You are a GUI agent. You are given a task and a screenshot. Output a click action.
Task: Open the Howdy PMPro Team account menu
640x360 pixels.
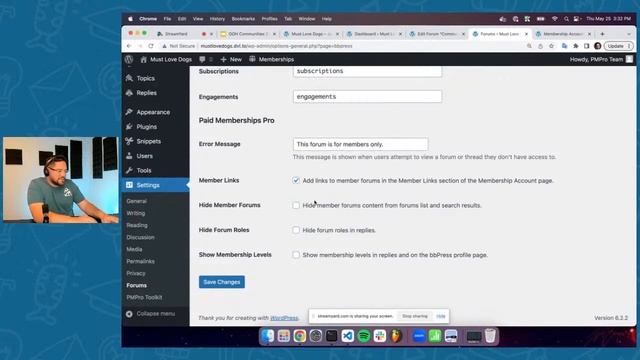coord(601,59)
